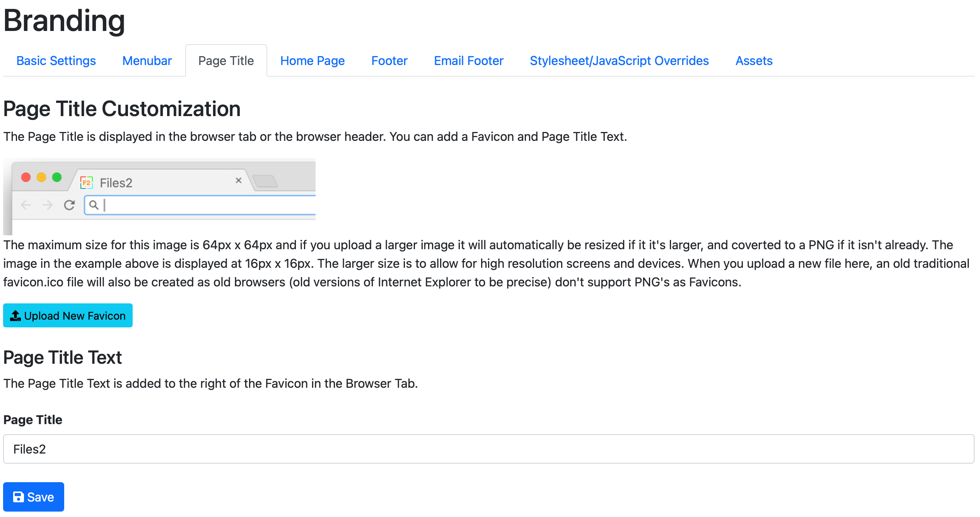Viewport: 980px width, 517px height.
Task: Focus the Page Title text field
Action: [x=488, y=449]
